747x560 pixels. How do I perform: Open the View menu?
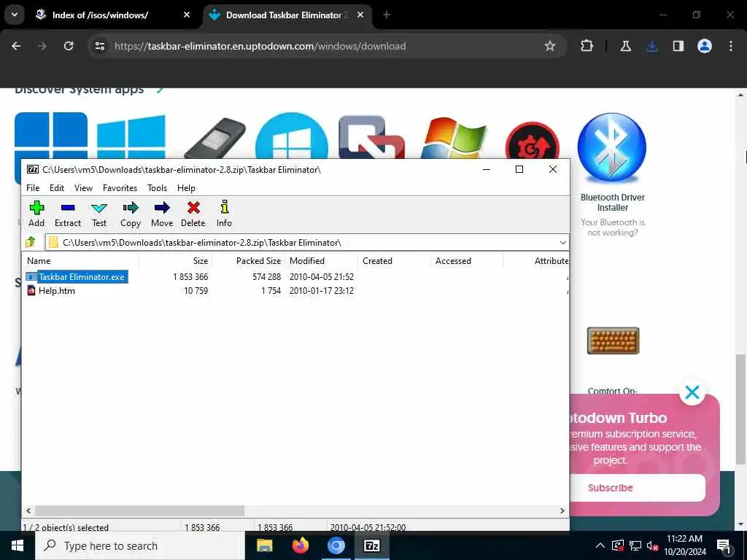(x=83, y=188)
